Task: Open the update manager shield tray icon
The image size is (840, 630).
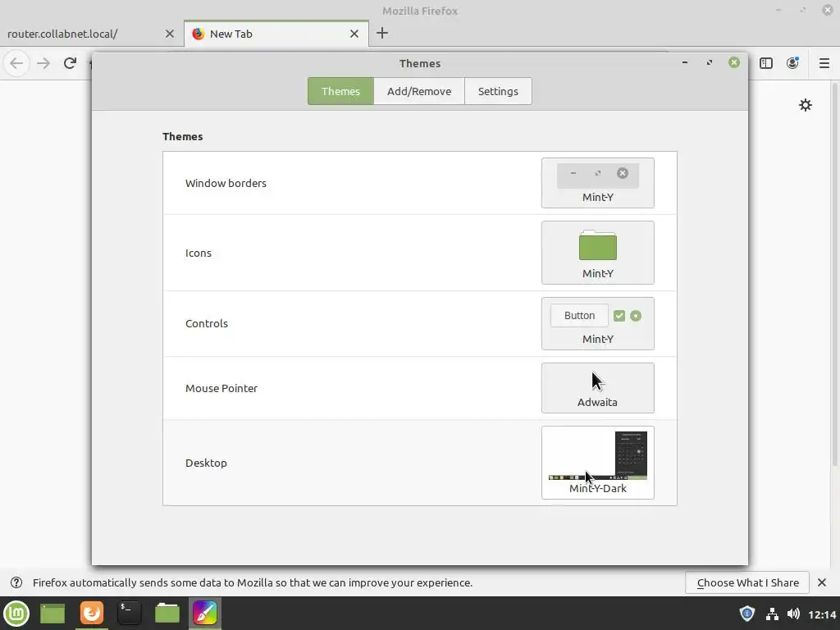Action: [747, 614]
